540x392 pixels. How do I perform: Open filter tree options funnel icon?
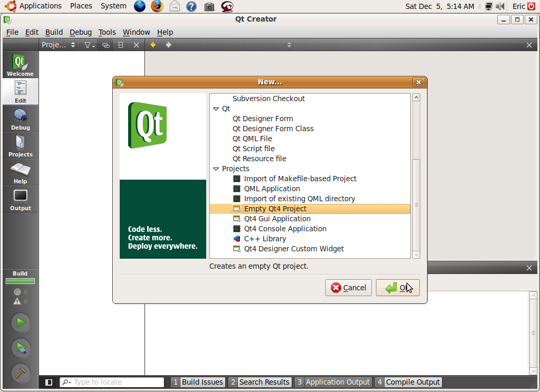coord(89,45)
